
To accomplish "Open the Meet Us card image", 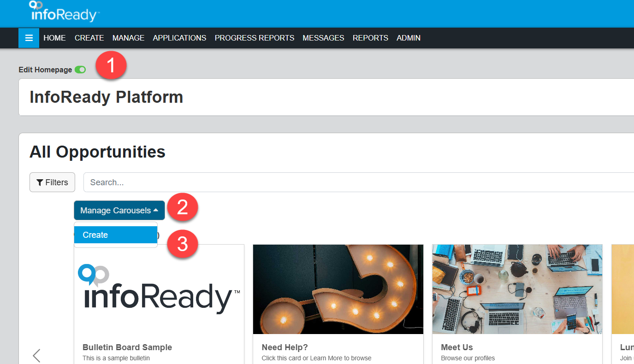I will [x=517, y=289].
